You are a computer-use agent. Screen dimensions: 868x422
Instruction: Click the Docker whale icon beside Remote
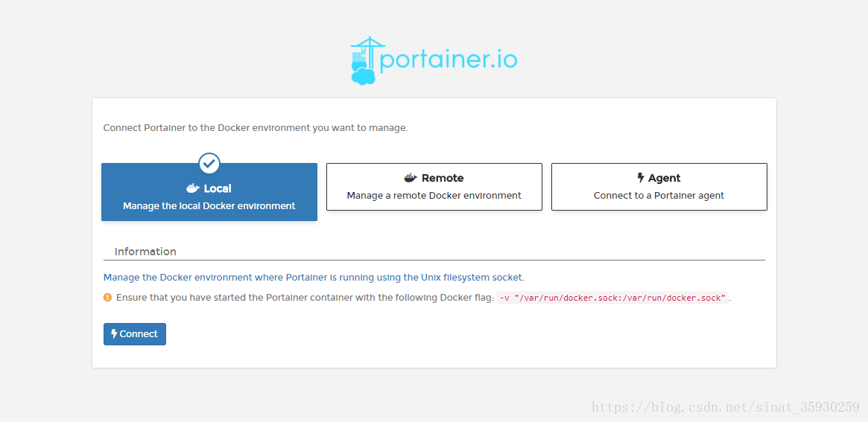(411, 178)
